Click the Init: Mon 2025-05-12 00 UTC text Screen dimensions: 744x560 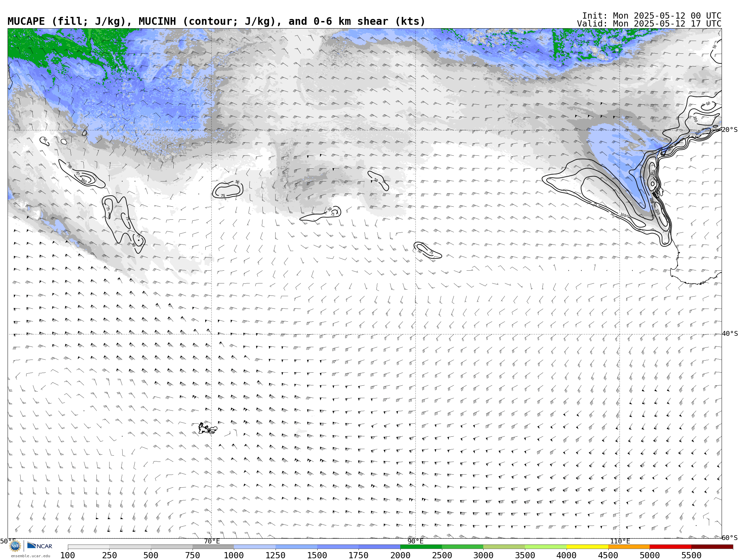[652, 16]
